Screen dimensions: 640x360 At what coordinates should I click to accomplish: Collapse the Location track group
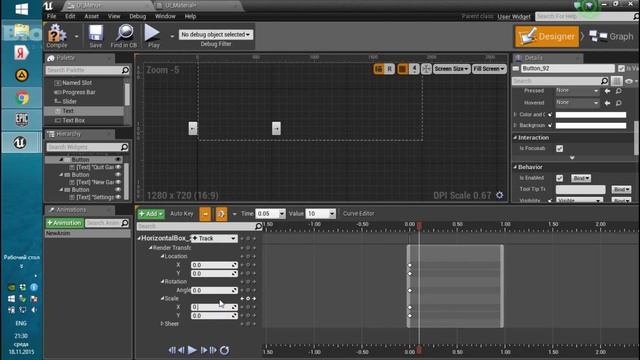point(162,256)
